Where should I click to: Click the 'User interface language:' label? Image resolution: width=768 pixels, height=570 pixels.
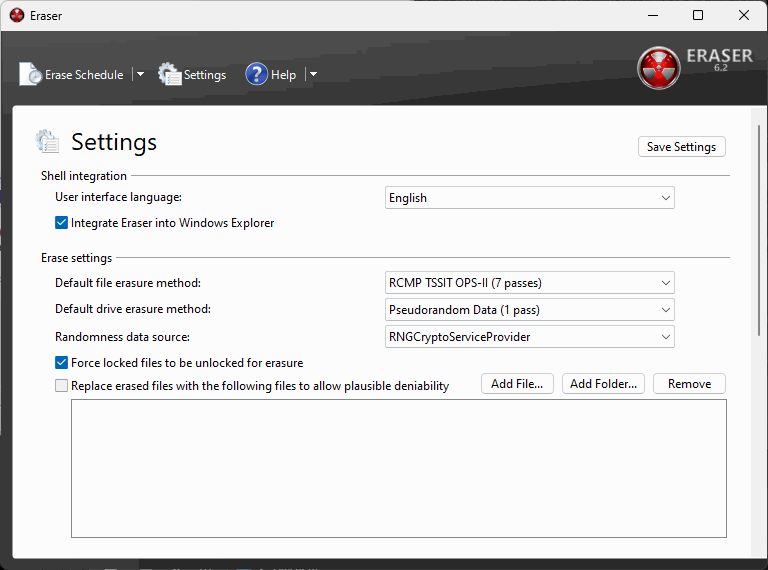(119, 197)
